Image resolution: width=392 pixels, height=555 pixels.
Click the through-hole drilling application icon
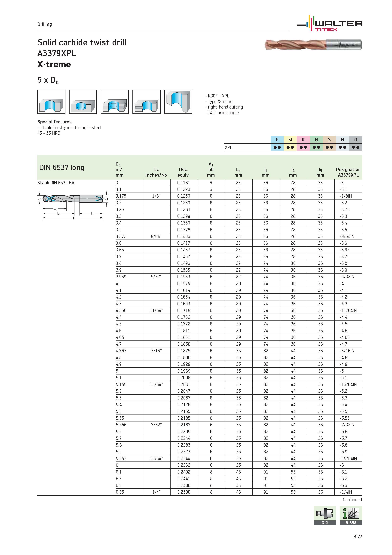[x=51, y=102]
